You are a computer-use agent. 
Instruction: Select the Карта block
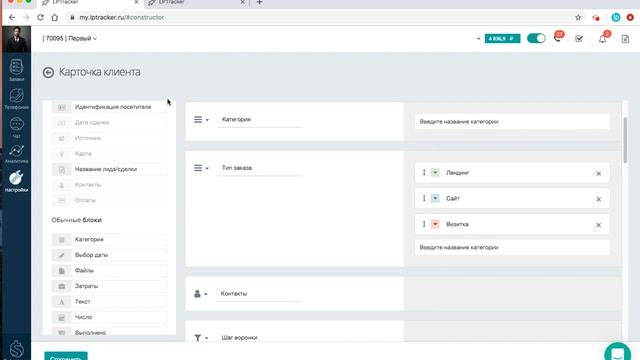(x=109, y=153)
